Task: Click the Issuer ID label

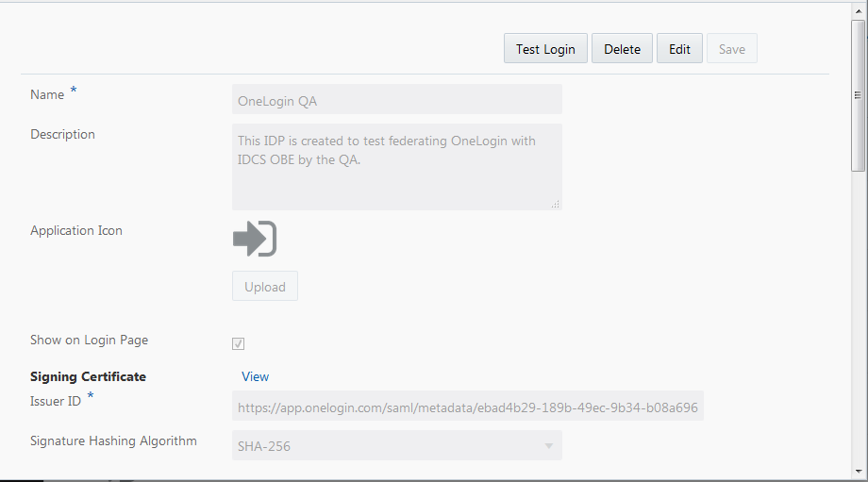Action: [x=56, y=401]
